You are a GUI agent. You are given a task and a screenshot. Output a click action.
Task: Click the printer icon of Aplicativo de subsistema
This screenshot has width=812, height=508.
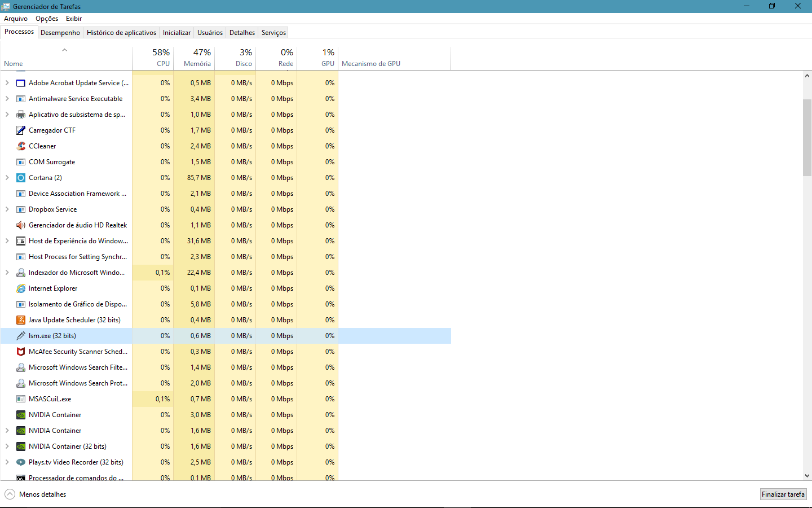point(21,115)
